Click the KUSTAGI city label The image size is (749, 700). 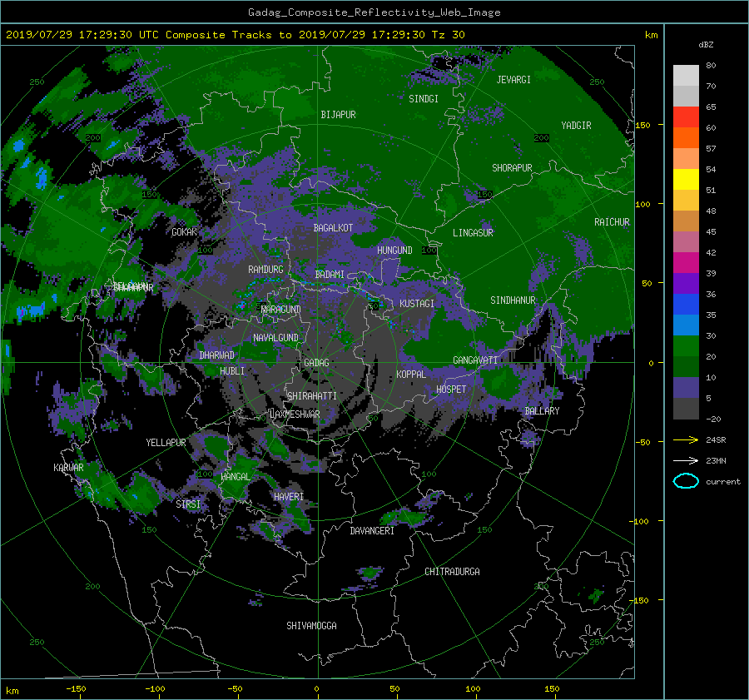[x=417, y=304]
